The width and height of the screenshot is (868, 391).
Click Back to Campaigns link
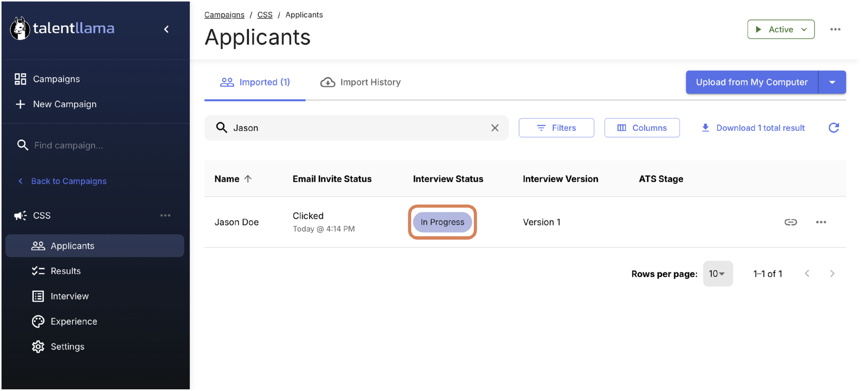(68, 181)
